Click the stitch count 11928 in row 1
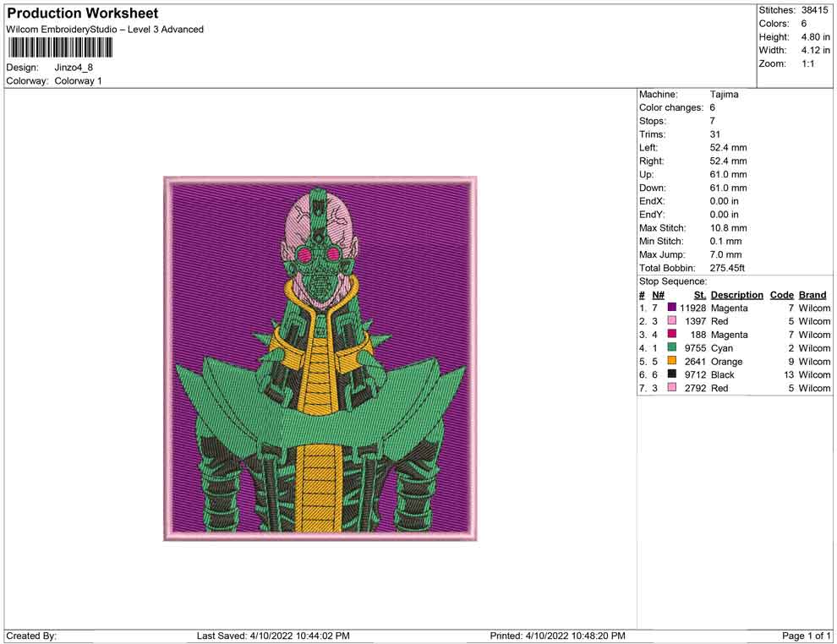 click(x=693, y=308)
